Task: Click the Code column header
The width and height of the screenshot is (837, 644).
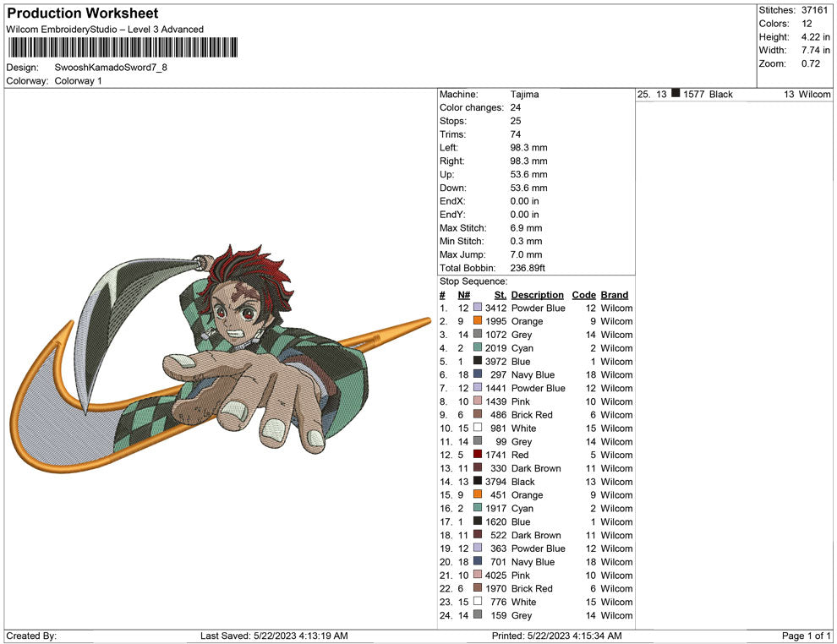Action: (x=583, y=295)
